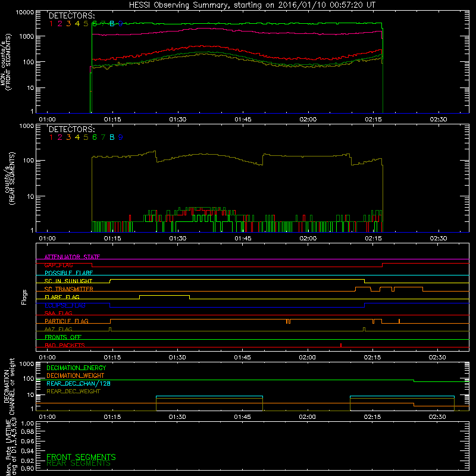This screenshot has width=476, height=476.
Task: Select detector 2 in front segments legend
Action: point(60,24)
